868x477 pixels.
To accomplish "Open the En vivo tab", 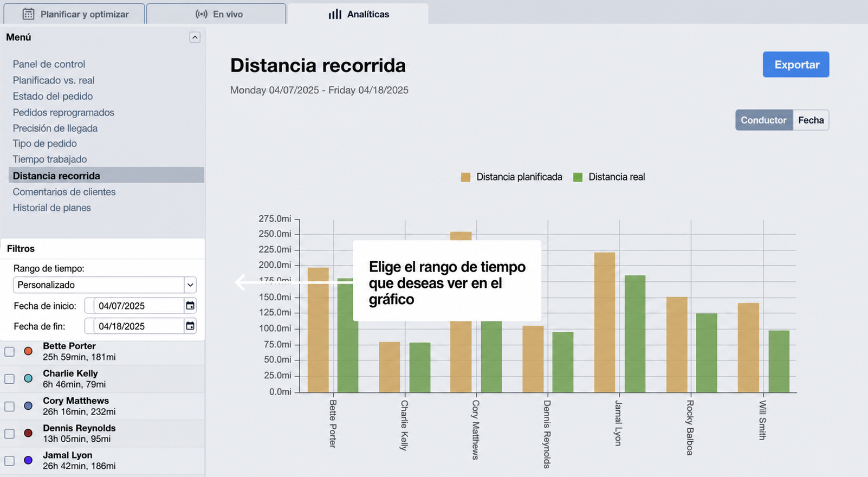I will pyautogui.click(x=216, y=14).
